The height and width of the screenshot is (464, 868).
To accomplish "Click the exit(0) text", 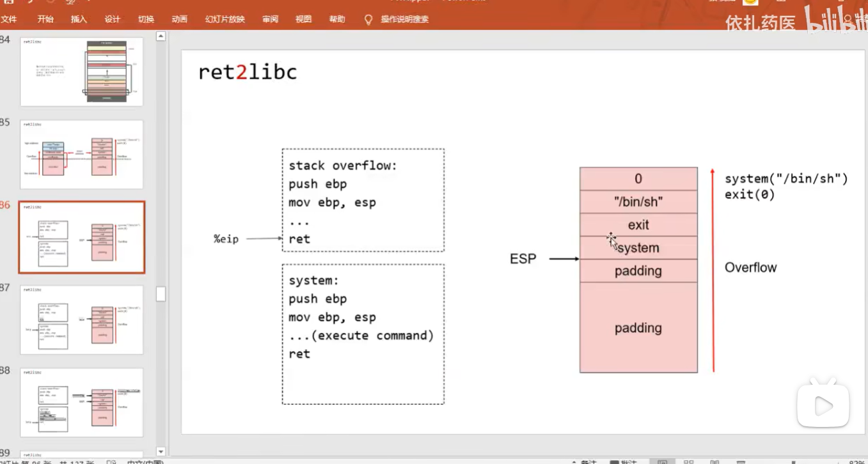I will coord(750,194).
